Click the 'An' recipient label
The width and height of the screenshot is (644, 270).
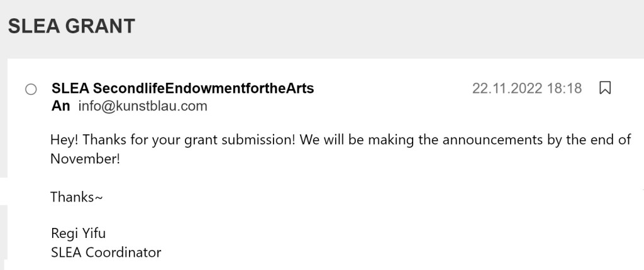pyautogui.click(x=60, y=106)
